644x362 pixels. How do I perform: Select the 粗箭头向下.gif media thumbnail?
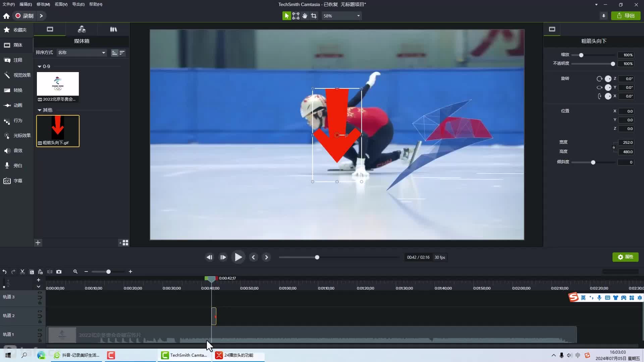tap(58, 131)
